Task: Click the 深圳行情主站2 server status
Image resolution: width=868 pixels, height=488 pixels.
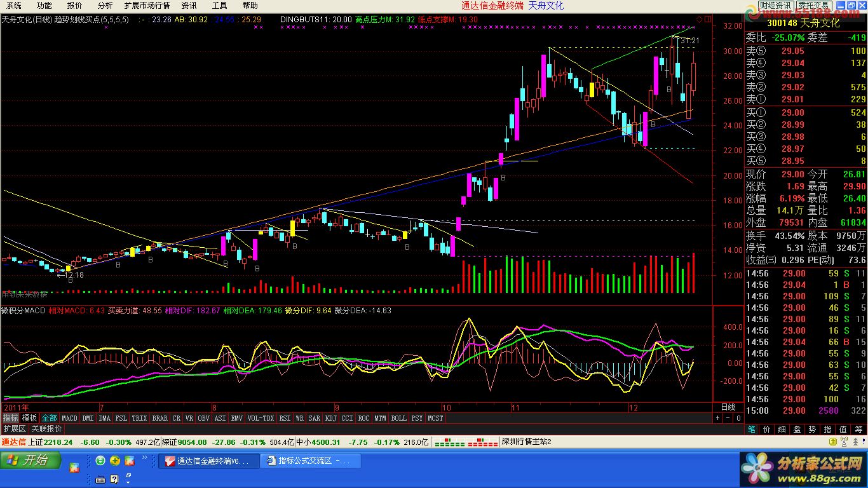Action: coord(526,442)
